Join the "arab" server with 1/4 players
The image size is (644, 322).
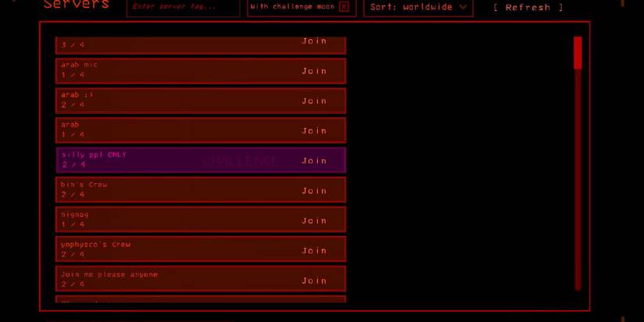314,131
